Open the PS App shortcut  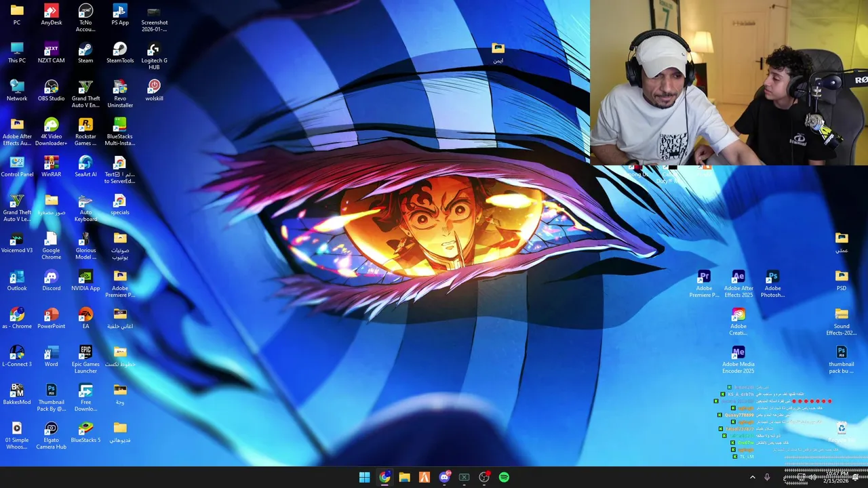click(120, 15)
